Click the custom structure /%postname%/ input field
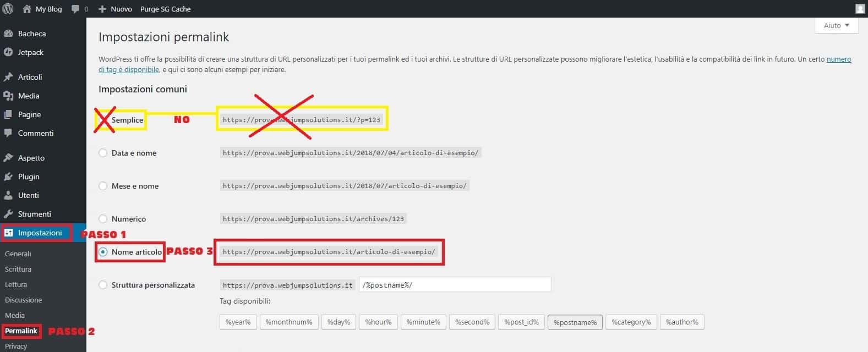Image resolution: width=868 pixels, height=352 pixels. [x=455, y=285]
